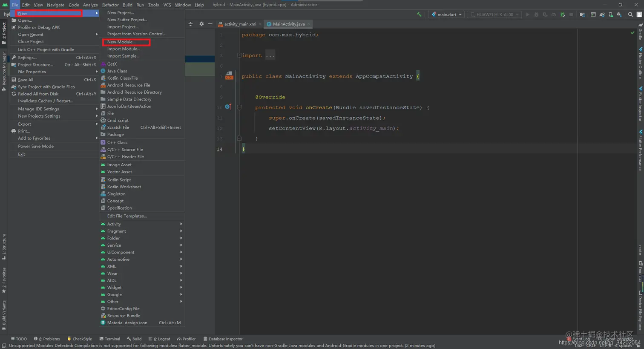Open the TODO tool window
The width and height of the screenshot is (644, 349).
(19, 339)
